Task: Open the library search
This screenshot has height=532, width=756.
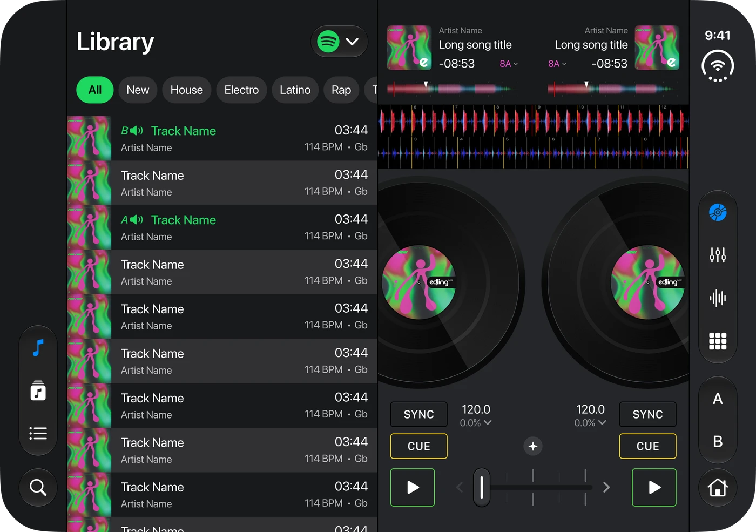Action: 38,487
